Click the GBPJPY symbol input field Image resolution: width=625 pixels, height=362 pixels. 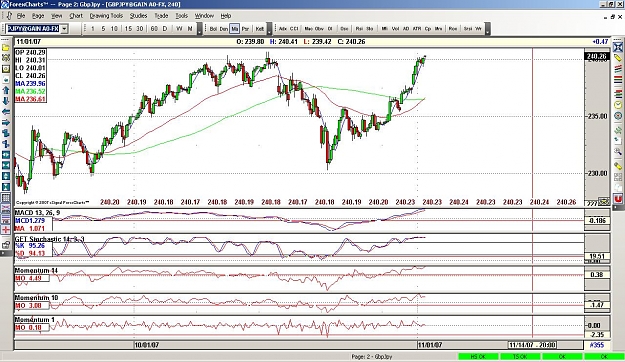pos(33,29)
